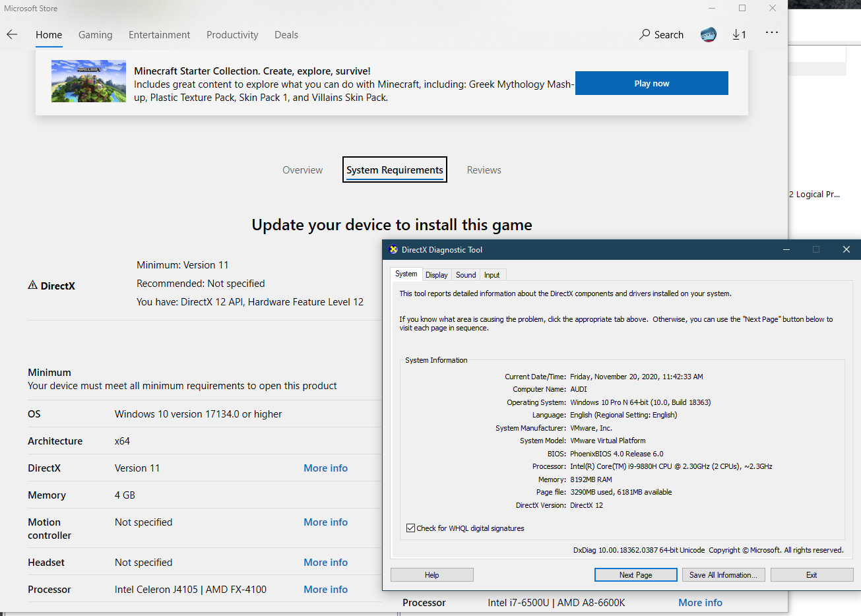
Task: Open the DxDiag Input tab
Action: (492, 275)
